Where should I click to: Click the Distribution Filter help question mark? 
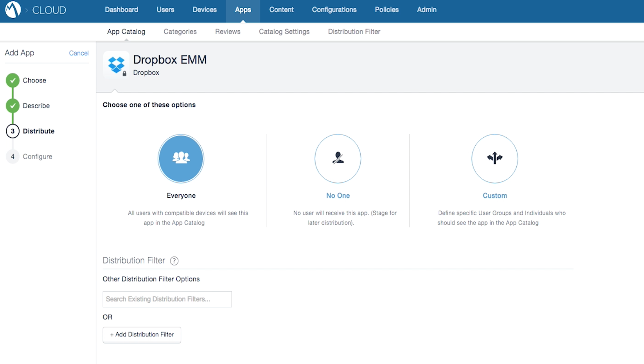[174, 261]
